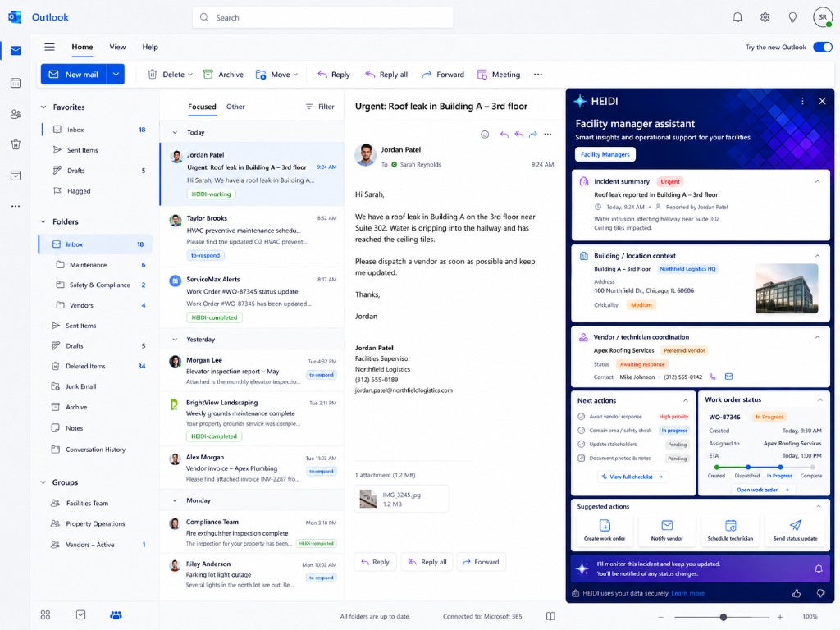Give thumbs down feedback to HEIDI
This screenshot has width=840, height=630.
tap(820, 593)
